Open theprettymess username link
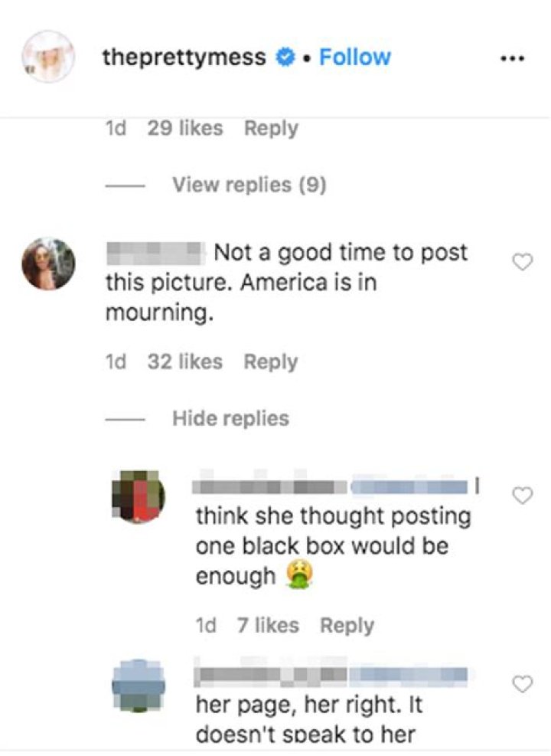551x756 pixels. (184, 58)
